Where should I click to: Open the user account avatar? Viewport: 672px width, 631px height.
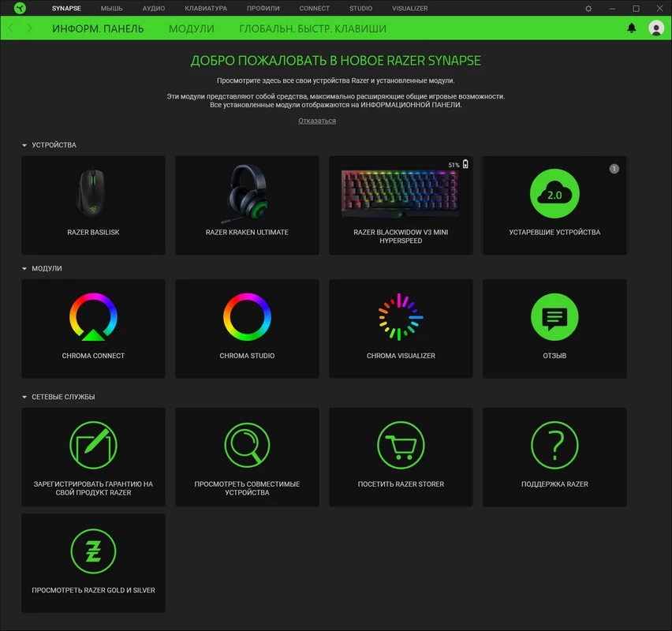[656, 28]
